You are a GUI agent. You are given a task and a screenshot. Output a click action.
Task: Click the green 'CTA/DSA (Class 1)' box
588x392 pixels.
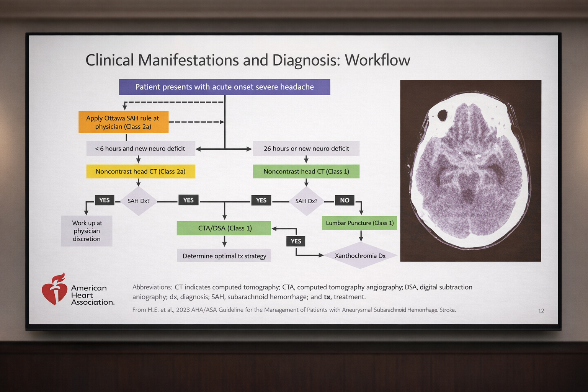tap(224, 228)
